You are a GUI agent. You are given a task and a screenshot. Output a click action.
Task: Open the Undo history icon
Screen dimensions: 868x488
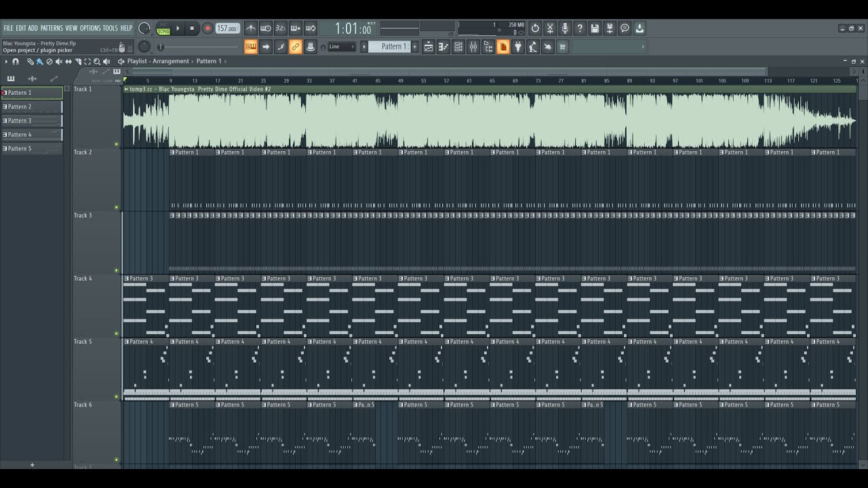[535, 28]
